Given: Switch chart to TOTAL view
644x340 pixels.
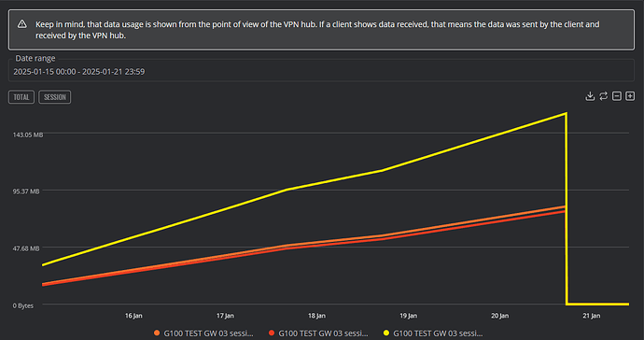Looking at the screenshot, I should pos(21,97).
